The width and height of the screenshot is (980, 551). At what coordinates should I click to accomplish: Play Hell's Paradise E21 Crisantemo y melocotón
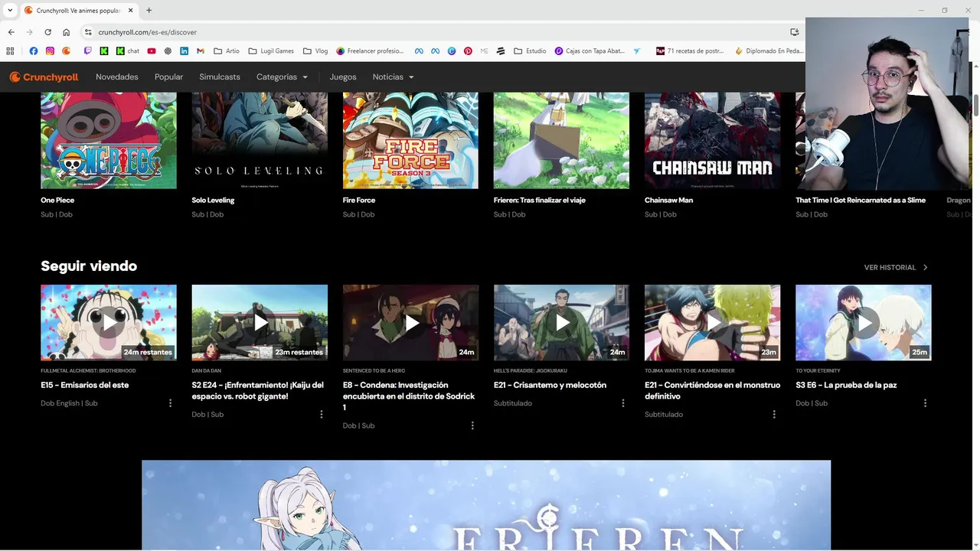coord(561,322)
